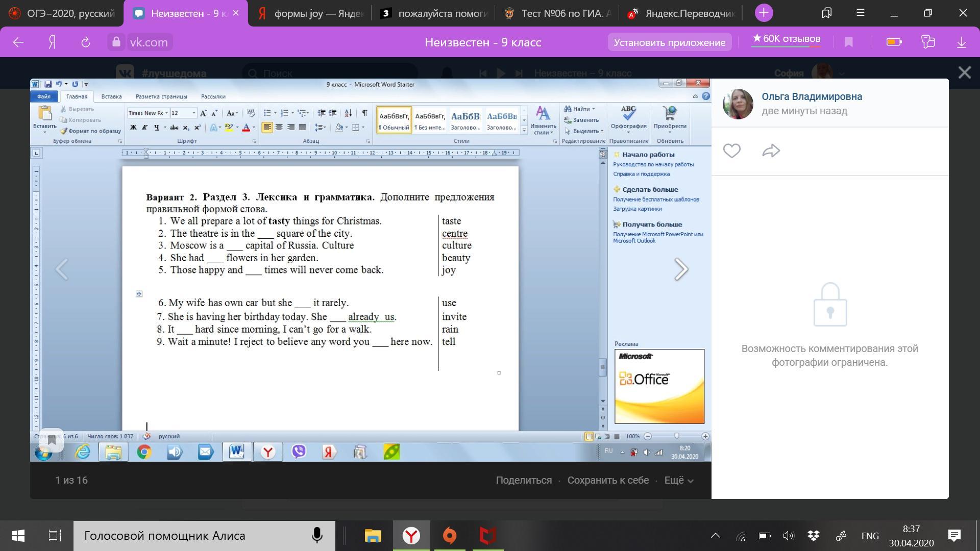
Task: Click the Word vertical scrollbar thumb
Action: pos(603,367)
